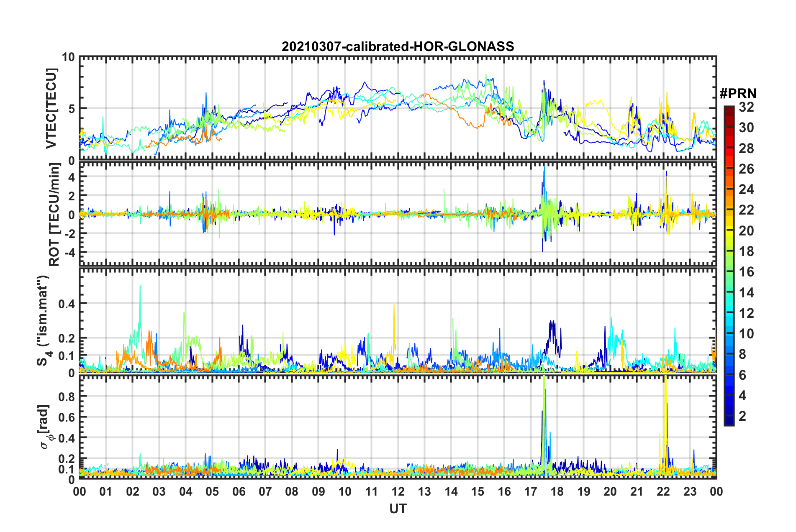Click the sigma-phi axis tick label 0.8
This screenshot has height=532, width=796.
click(x=67, y=396)
